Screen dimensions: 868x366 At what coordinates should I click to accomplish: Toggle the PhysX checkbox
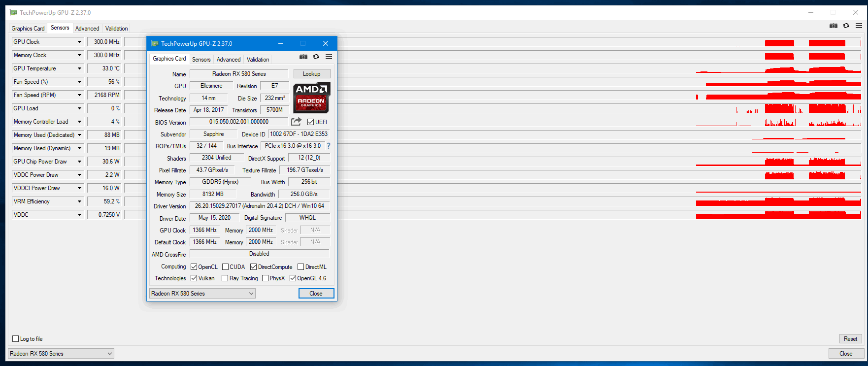266,278
